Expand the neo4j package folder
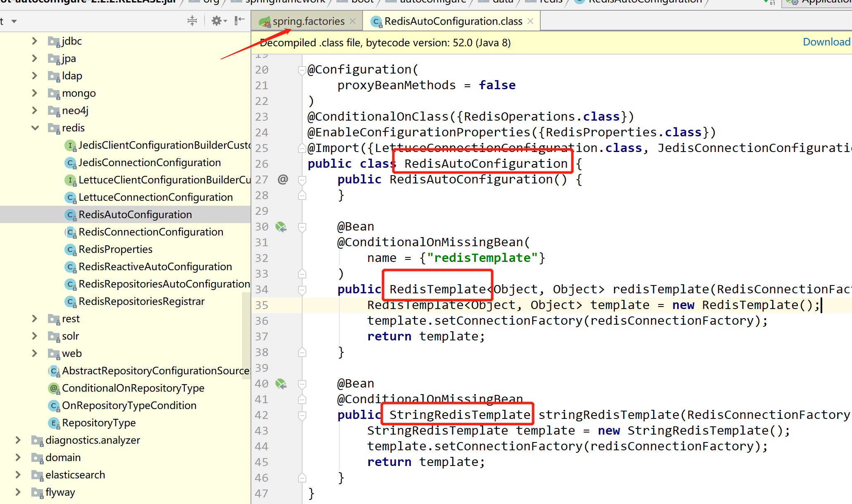 coord(35,110)
